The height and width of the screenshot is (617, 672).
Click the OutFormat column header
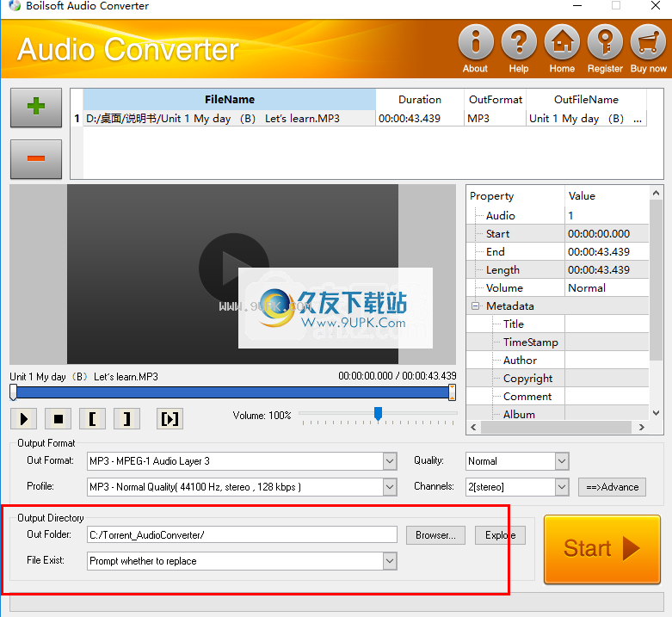[495, 100]
